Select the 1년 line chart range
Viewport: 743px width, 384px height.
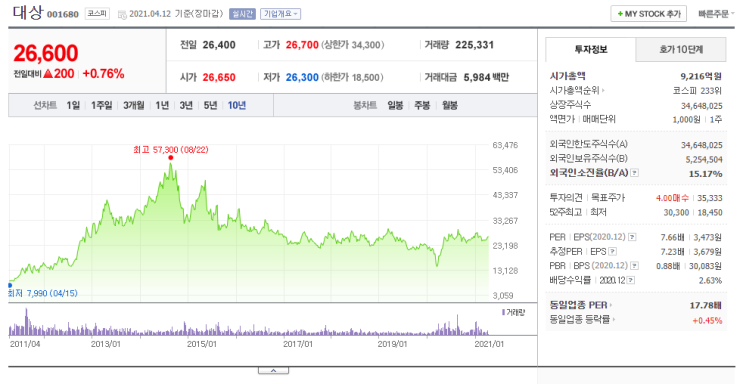coord(162,105)
